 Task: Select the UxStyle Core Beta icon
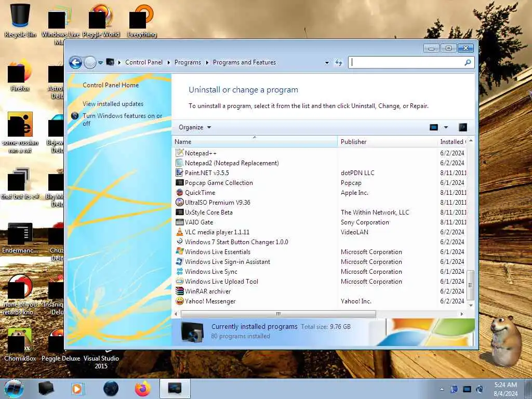(179, 212)
